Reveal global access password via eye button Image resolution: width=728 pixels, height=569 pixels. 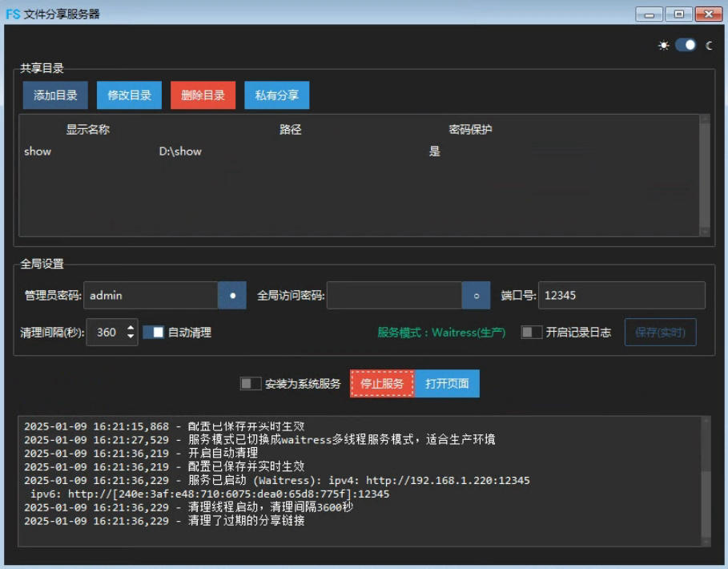coord(476,296)
